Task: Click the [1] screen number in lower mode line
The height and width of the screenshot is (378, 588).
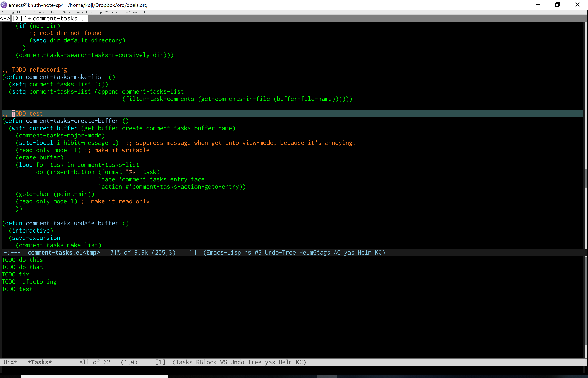Action: [160, 362]
